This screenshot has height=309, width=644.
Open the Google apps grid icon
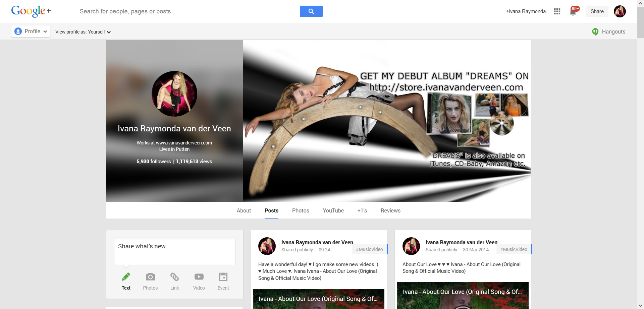pyautogui.click(x=557, y=11)
